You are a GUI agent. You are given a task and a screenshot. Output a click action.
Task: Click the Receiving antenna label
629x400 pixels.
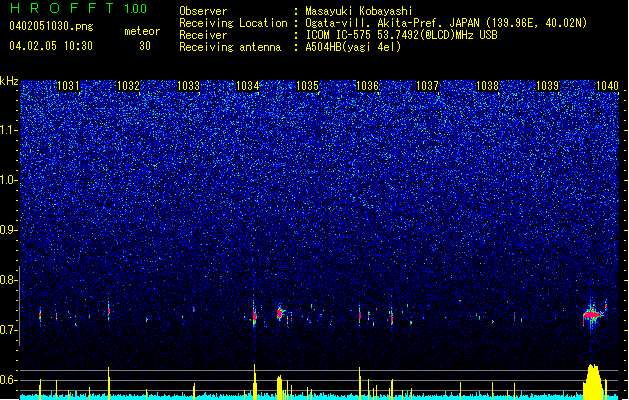point(230,47)
